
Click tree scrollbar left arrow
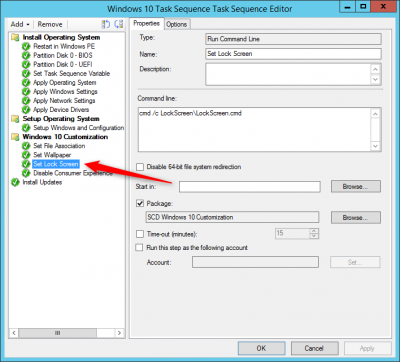14,333
